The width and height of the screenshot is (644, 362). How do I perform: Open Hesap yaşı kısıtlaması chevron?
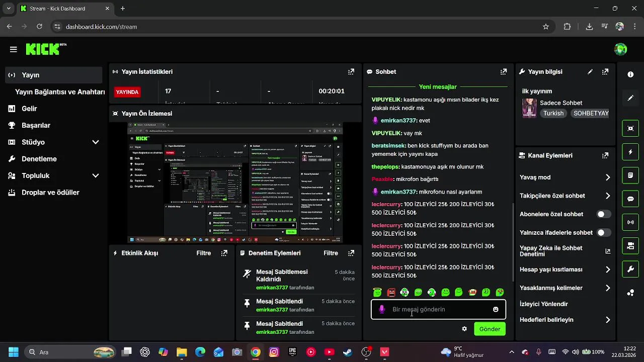pos(608,270)
